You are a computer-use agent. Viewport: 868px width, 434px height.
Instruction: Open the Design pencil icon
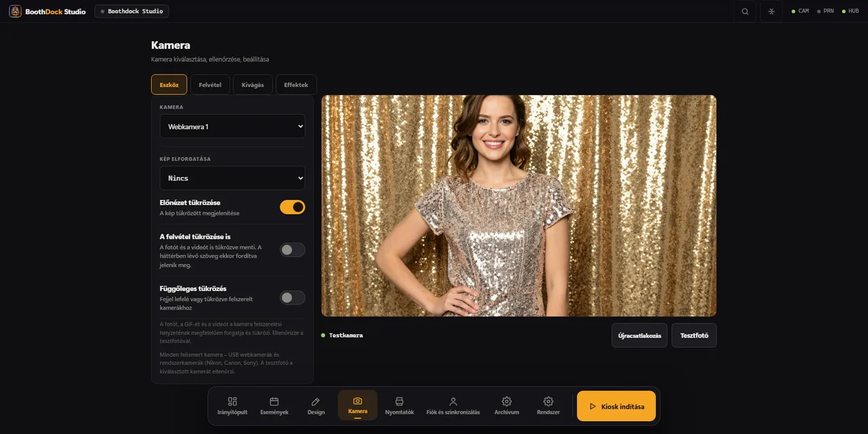[315, 401]
